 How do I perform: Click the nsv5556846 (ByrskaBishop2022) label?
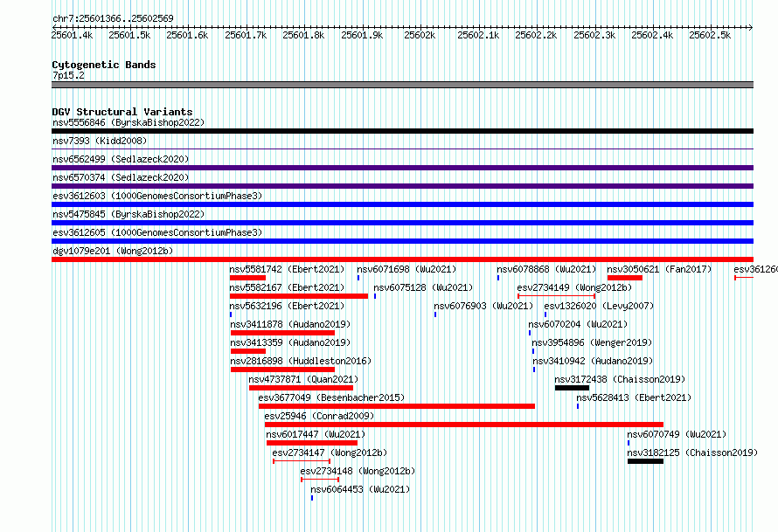(129, 122)
